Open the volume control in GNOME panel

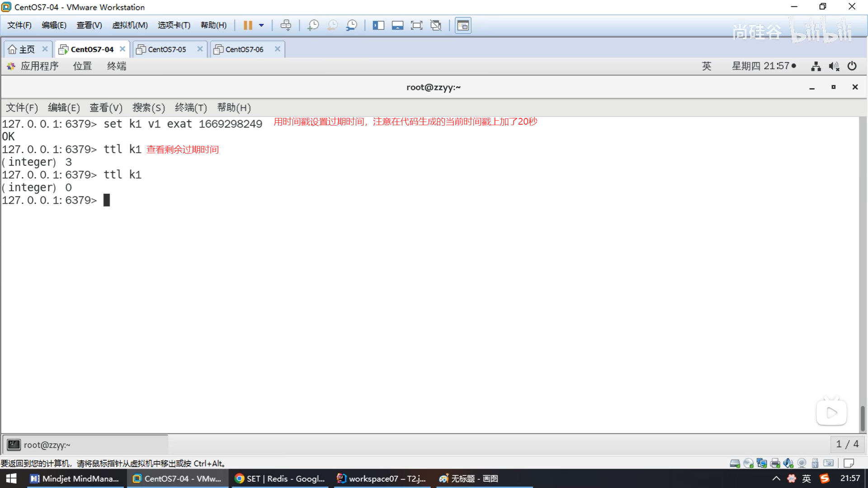coord(834,66)
